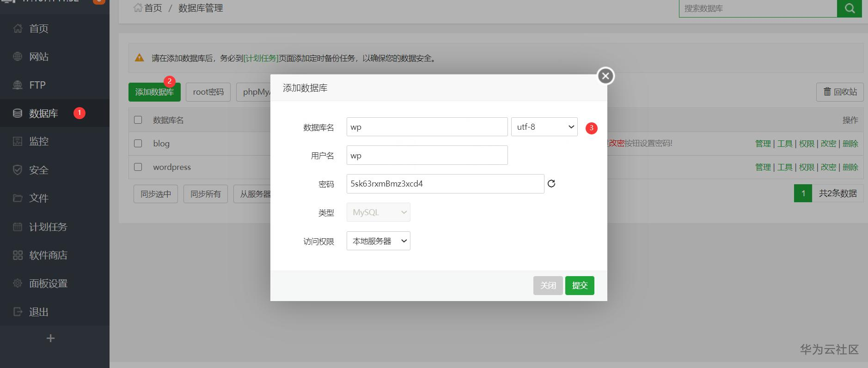This screenshot has height=368, width=868.
Task: Click 权限 link for the wordpress row
Action: coord(807,167)
